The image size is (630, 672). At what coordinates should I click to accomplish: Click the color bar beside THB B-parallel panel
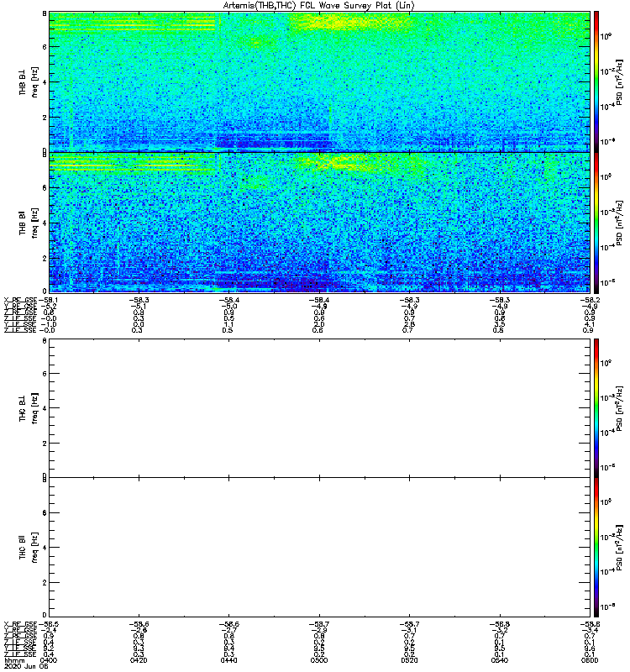point(596,223)
